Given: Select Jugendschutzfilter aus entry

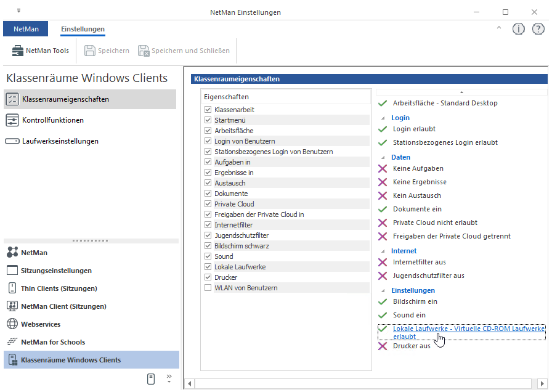Looking at the screenshot, I should (x=428, y=276).
